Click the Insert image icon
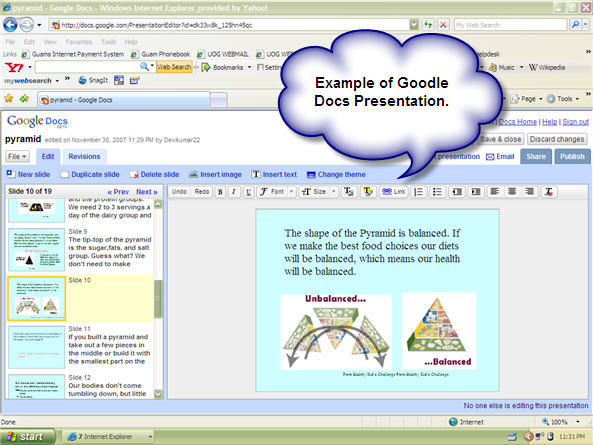Screen dimensions: 593x445 point(193,174)
